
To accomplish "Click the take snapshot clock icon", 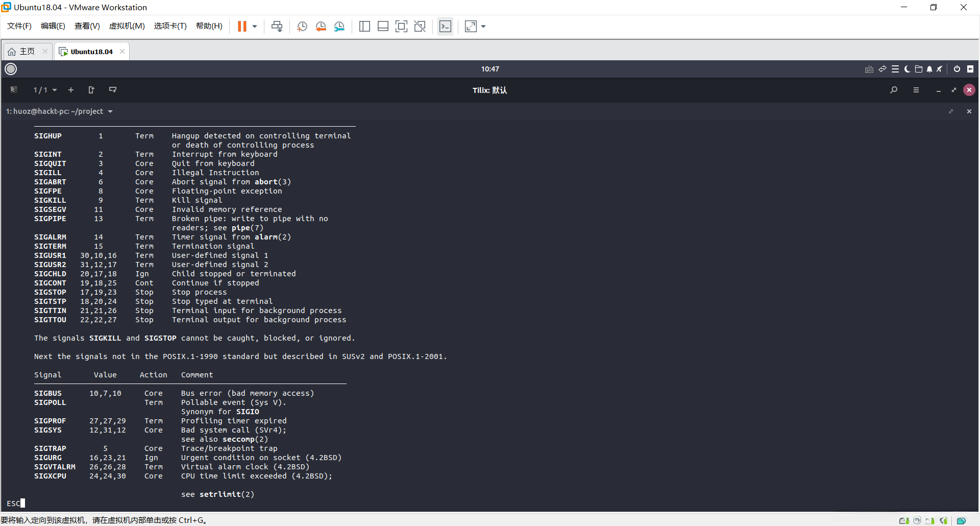I will pyautogui.click(x=302, y=27).
